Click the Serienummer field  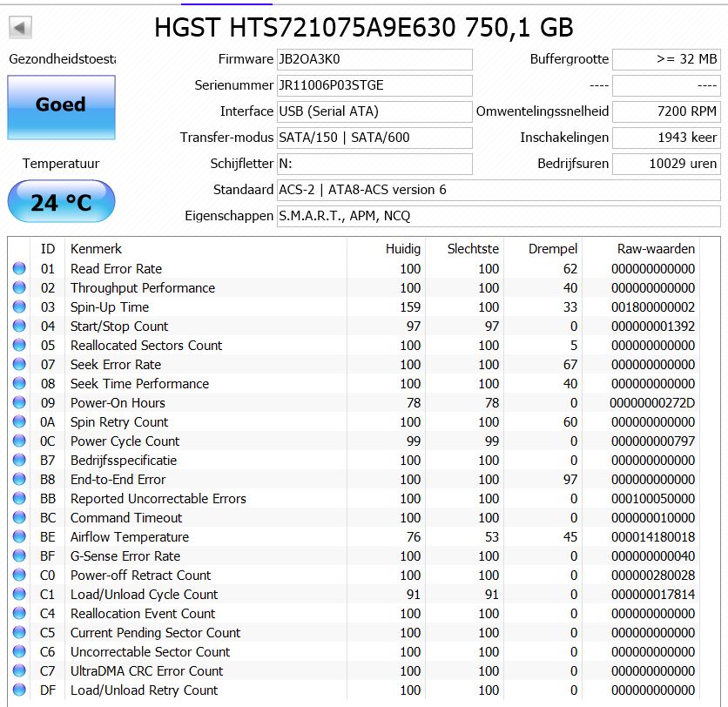[x=374, y=85]
